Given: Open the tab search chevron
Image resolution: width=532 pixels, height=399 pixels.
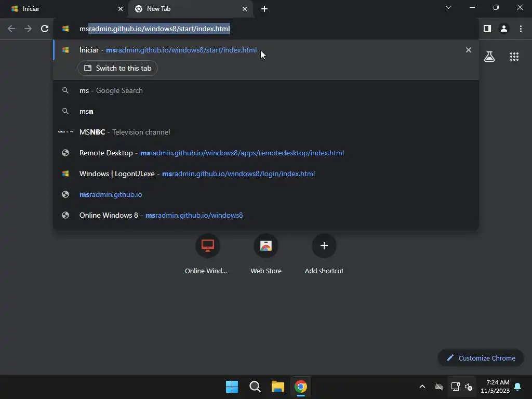Looking at the screenshot, I should coord(448,7).
